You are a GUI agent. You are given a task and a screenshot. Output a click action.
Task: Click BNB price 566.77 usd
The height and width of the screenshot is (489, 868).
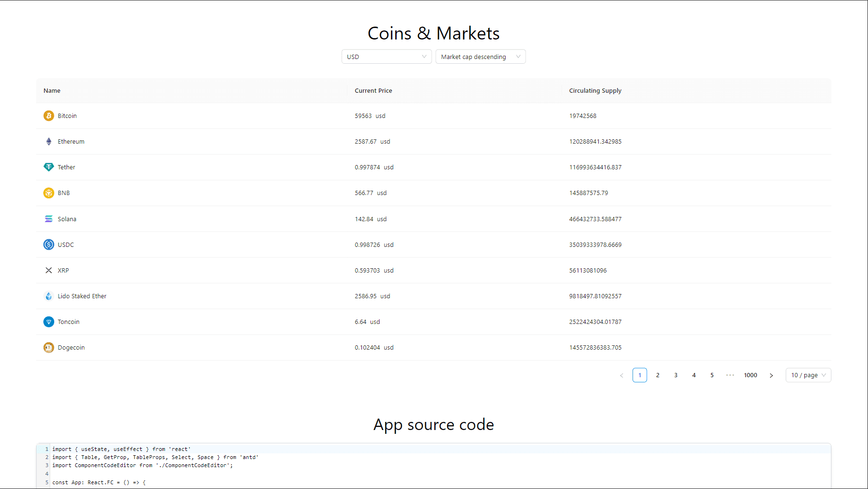click(x=371, y=193)
